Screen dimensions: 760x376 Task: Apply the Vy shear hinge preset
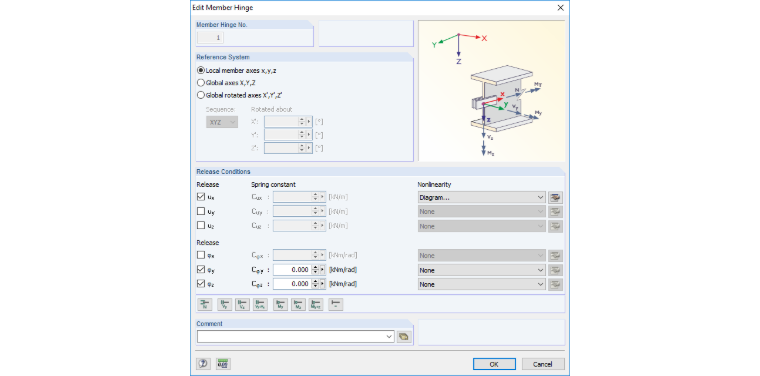(224, 304)
